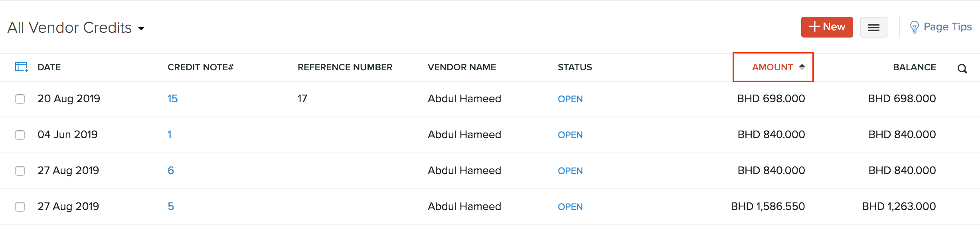Screen dimensions: 980x226
Task: Click the Page Tips lightbulb icon
Action: pyautogui.click(x=914, y=27)
